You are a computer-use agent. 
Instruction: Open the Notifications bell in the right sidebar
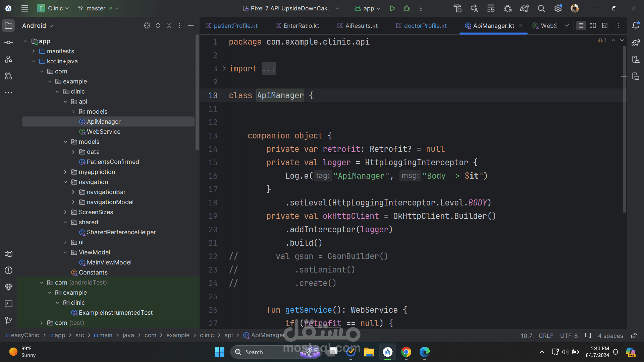point(636,26)
